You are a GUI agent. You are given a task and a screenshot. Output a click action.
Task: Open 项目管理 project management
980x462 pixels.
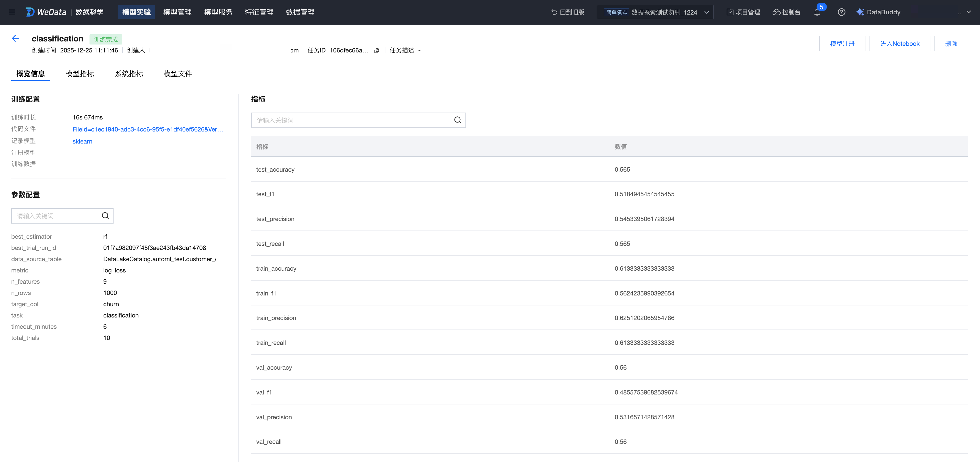pos(743,12)
